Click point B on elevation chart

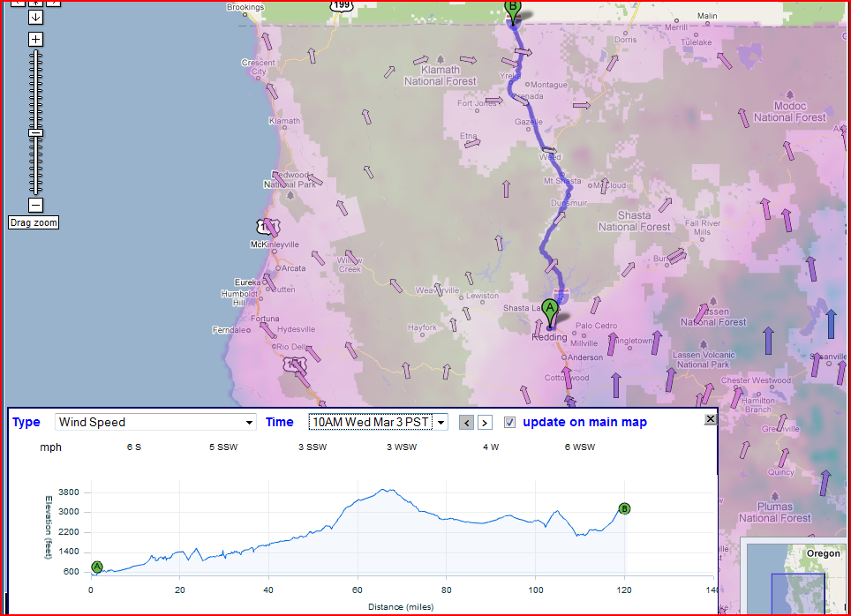click(x=625, y=508)
